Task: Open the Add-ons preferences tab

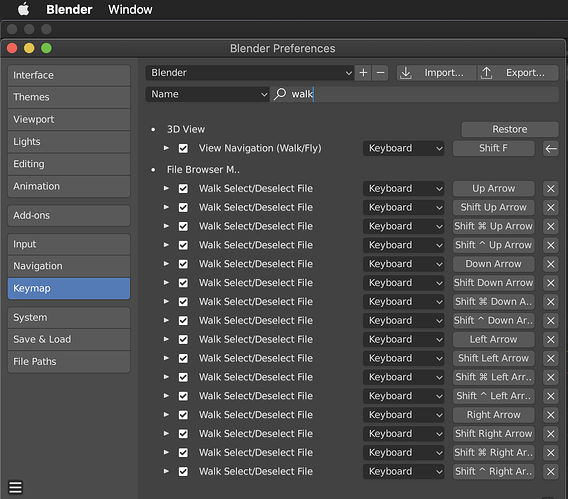Action: pos(69,215)
